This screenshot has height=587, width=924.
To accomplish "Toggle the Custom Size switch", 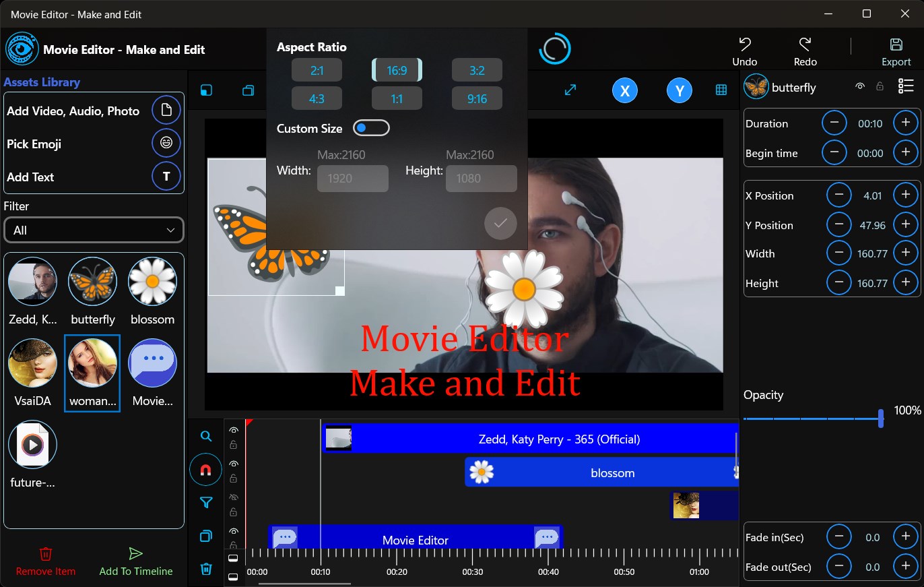I will click(x=371, y=127).
